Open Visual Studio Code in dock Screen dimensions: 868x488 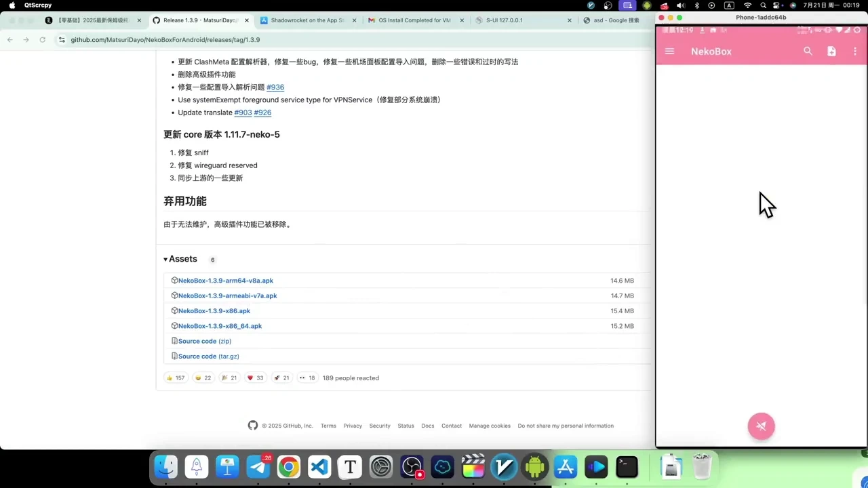tap(319, 467)
